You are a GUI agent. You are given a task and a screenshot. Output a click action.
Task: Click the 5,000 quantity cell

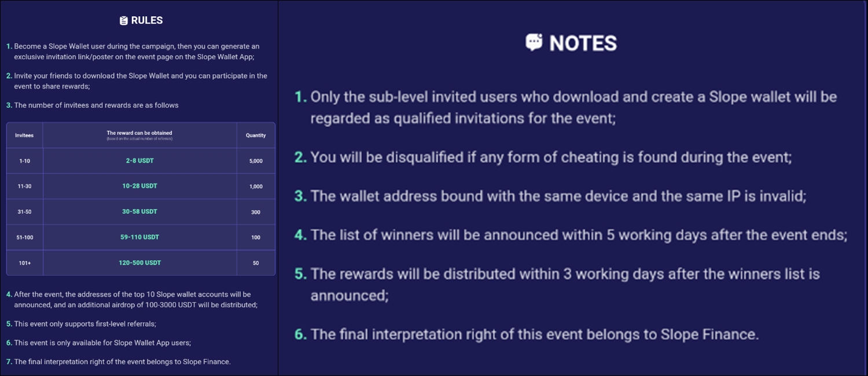click(256, 161)
